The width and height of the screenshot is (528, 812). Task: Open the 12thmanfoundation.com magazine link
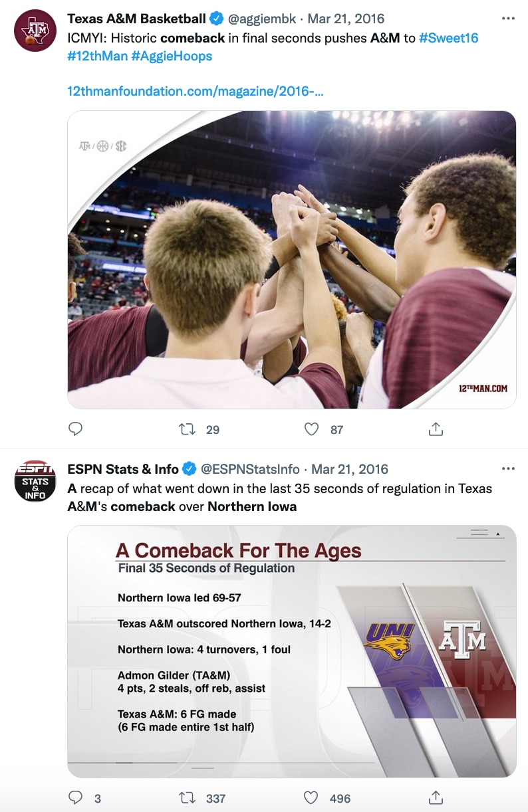click(x=196, y=90)
